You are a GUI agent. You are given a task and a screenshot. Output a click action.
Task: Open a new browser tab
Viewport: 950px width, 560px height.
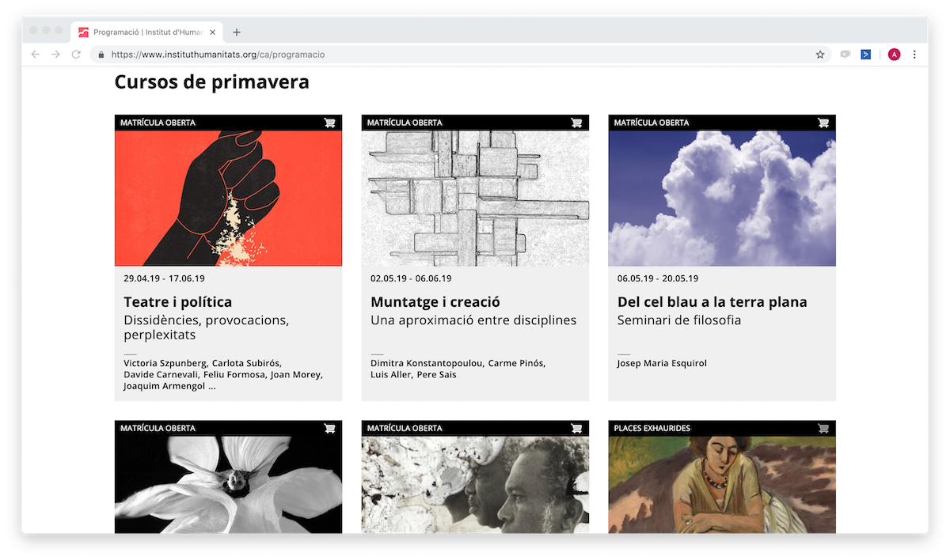tap(237, 32)
